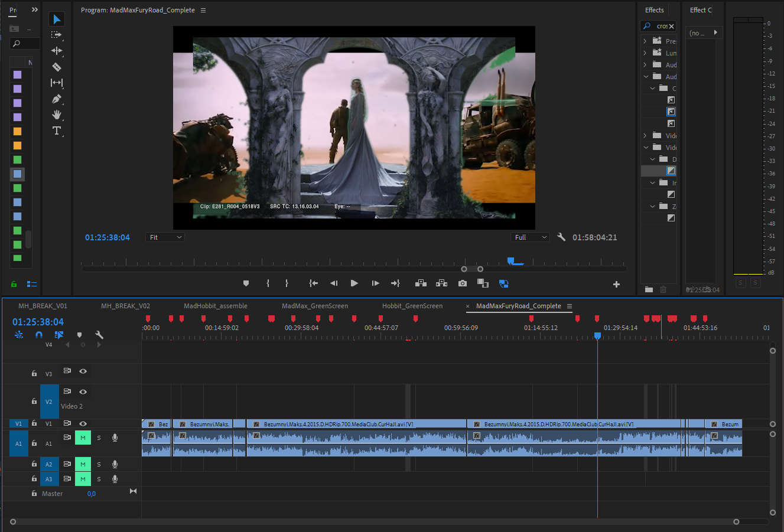Toggle Snap magnet in timeline
784x532 pixels.
[39, 335]
